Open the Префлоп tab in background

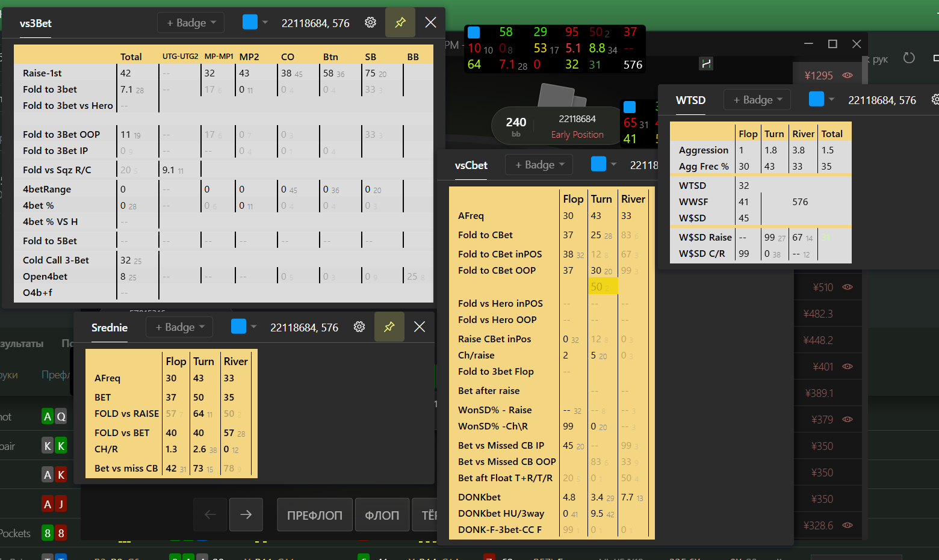pyautogui.click(x=56, y=375)
